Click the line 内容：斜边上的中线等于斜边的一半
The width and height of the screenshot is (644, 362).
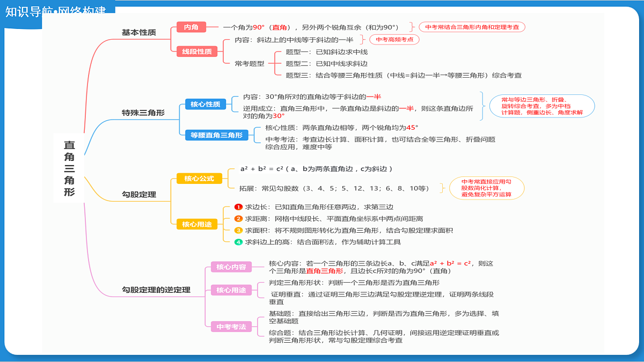coord(294,40)
